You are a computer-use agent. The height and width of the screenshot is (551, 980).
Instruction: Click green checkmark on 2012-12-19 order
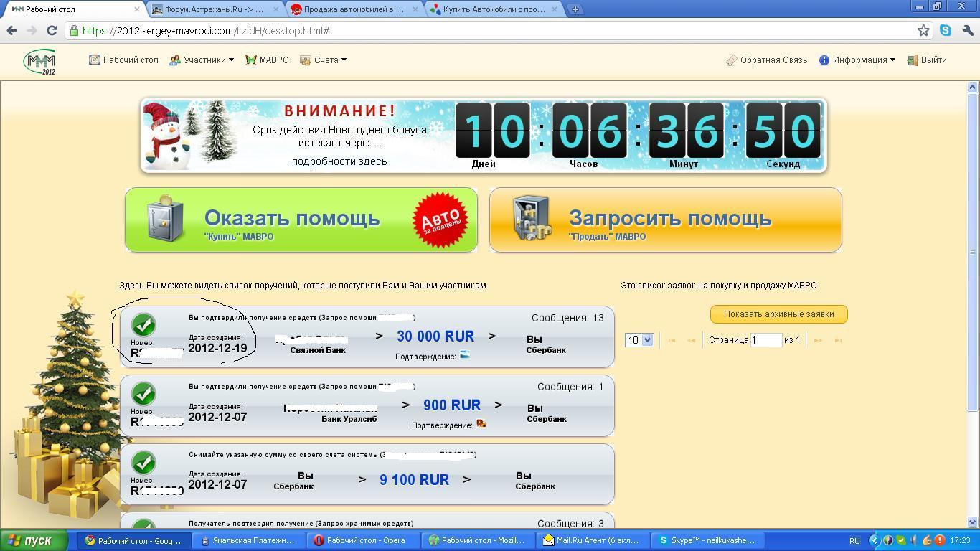coord(143,325)
